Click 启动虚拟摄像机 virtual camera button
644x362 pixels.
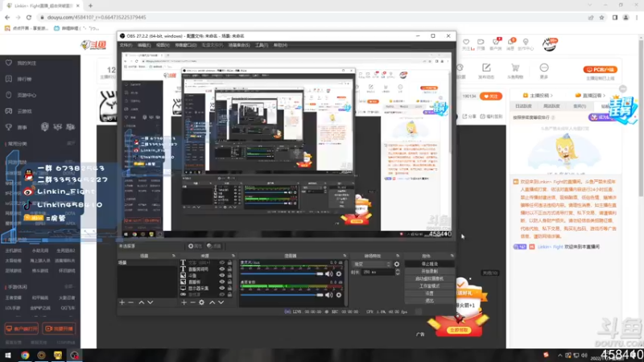(430, 278)
